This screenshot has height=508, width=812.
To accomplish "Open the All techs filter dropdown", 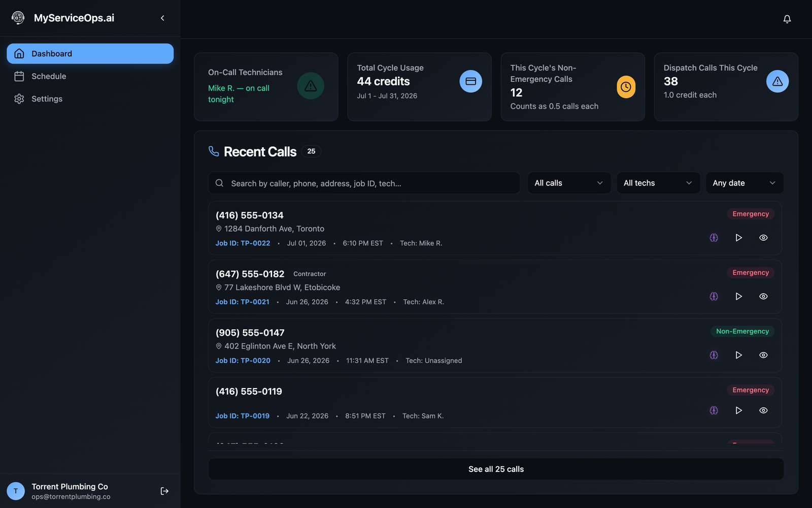I will tap(658, 183).
